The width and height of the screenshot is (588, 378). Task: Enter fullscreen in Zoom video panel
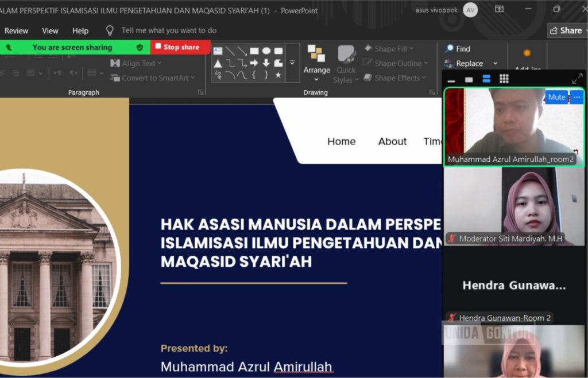coord(577,79)
